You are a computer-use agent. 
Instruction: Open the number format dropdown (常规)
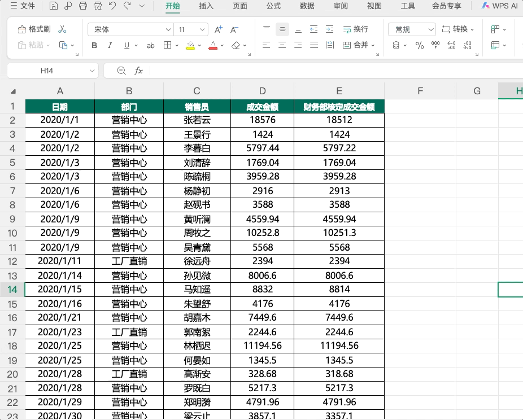pyautogui.click(x=431, y=30)
